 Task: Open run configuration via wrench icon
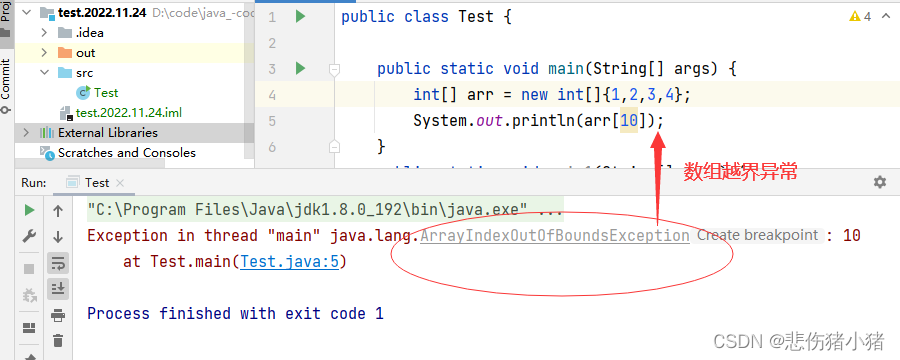tap(29, 236)
